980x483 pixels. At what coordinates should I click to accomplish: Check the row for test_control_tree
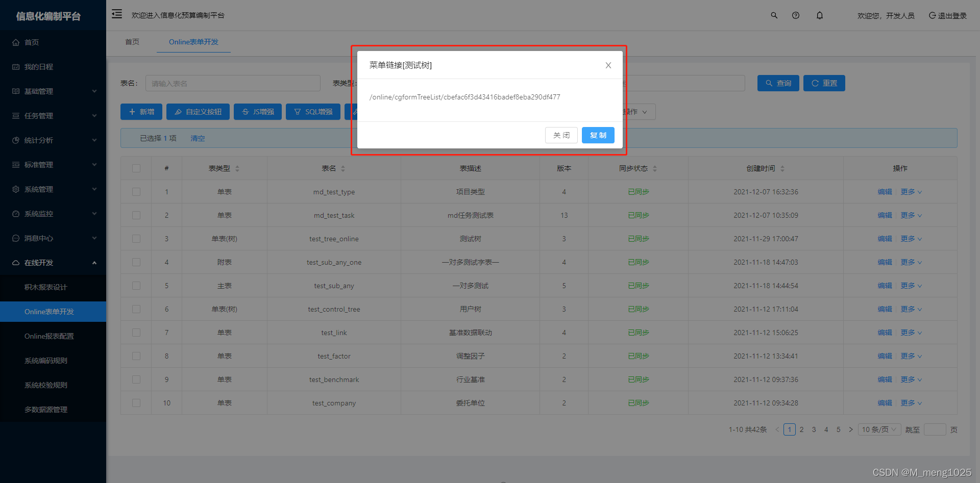[136, 309]
